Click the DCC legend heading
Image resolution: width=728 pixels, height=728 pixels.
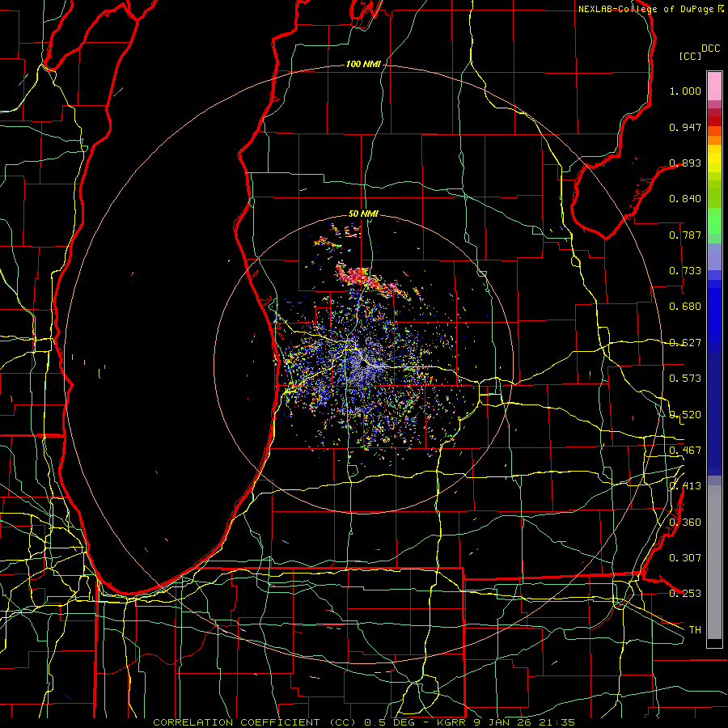[711, 49]
